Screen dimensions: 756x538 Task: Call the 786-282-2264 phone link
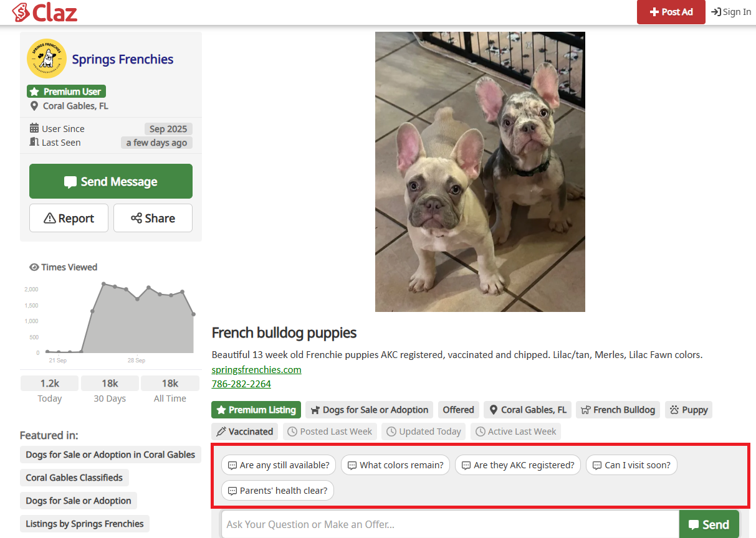point(241,384)
